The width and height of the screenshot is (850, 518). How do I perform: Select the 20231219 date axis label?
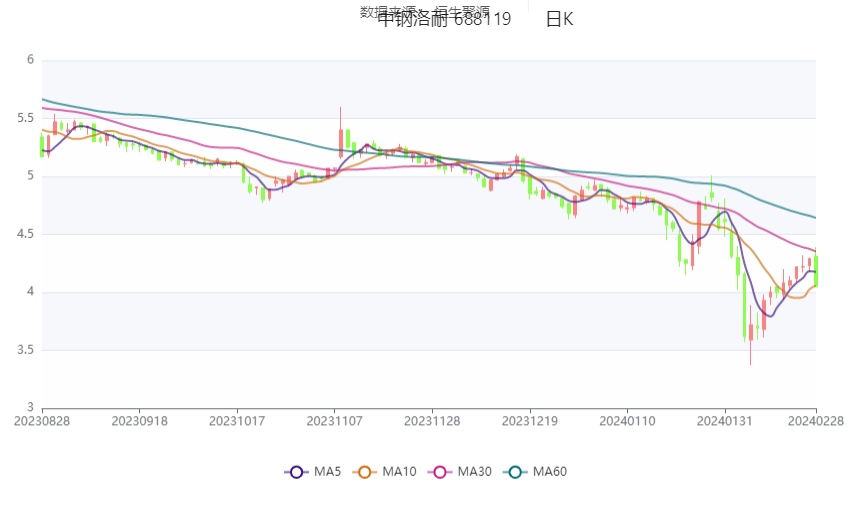tap(530, 421)
